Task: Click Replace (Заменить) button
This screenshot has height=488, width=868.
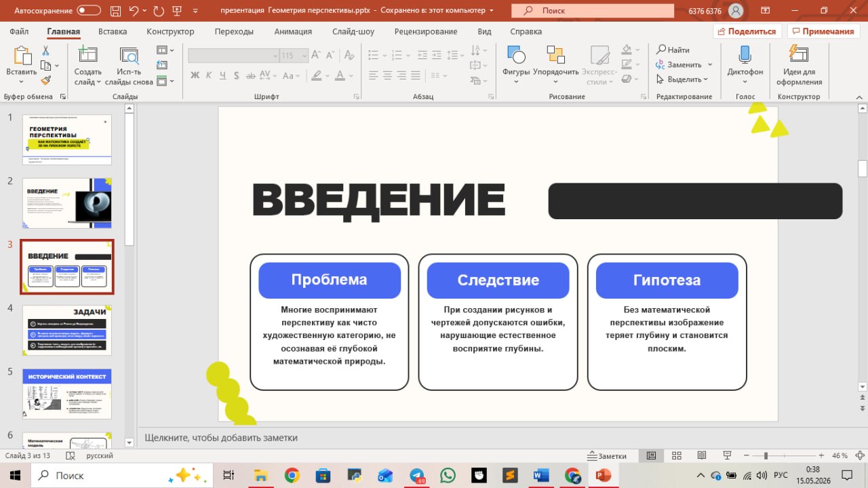Action: pos(679,64)
